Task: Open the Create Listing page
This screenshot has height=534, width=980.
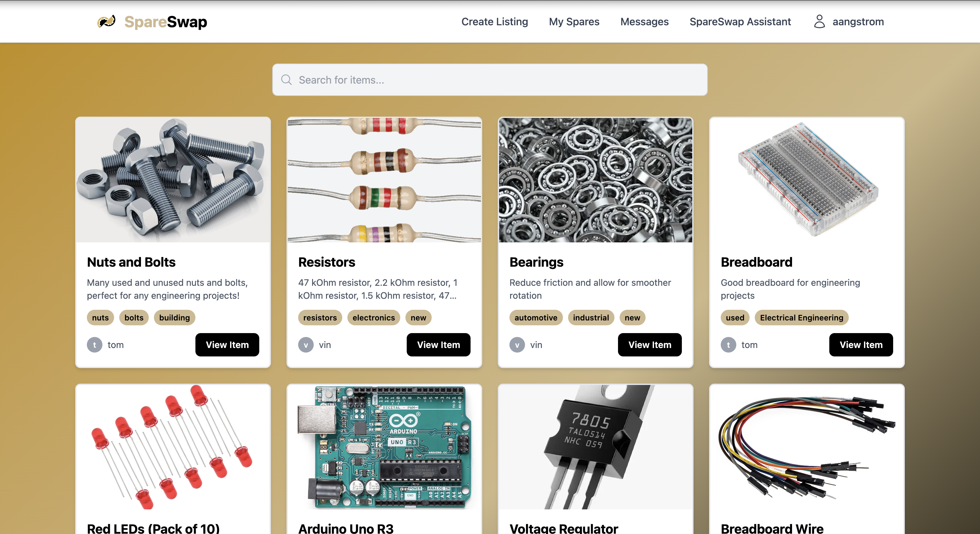Action: point(495,22)
